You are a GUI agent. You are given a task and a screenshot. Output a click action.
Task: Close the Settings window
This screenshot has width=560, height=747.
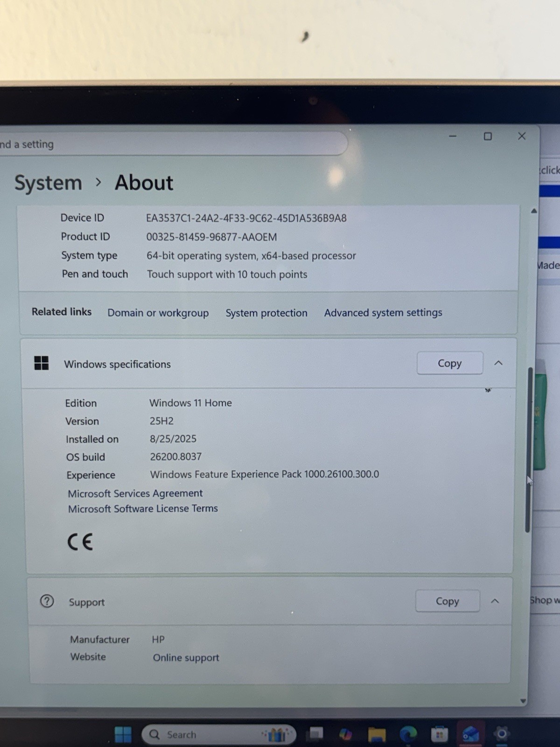522,136
